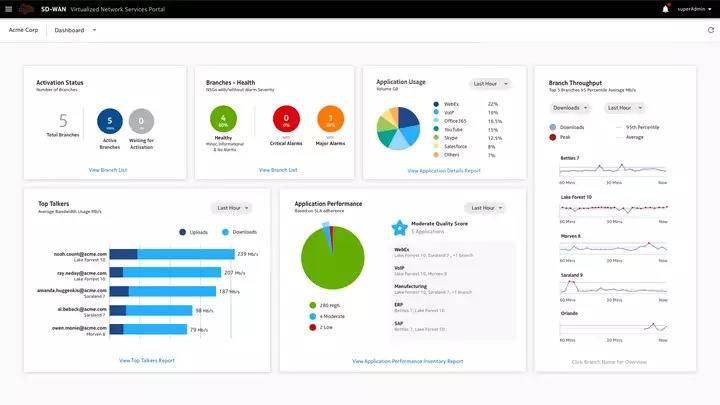The image size is (720, 405).
Task: Open the hamburger menu icon
Action: [x=8, y=9]
